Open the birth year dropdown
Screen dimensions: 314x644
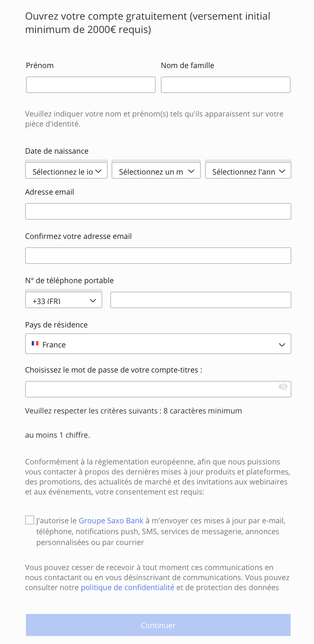(248, 171)
